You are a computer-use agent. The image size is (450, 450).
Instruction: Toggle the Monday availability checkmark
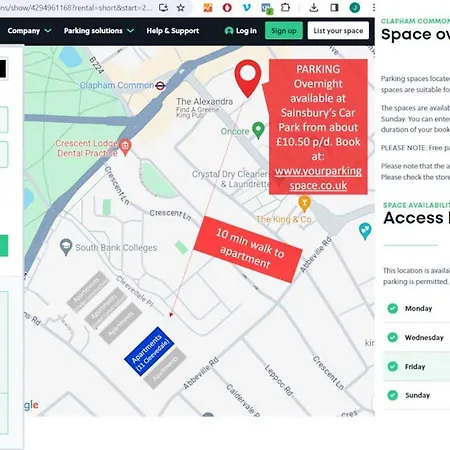click(x=393, y=308)
